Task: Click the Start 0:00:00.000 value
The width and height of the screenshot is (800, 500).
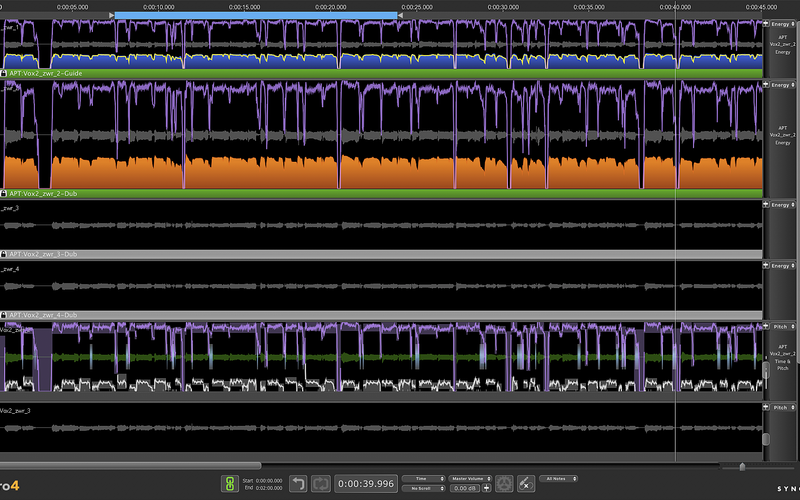Action: point(268,481)
